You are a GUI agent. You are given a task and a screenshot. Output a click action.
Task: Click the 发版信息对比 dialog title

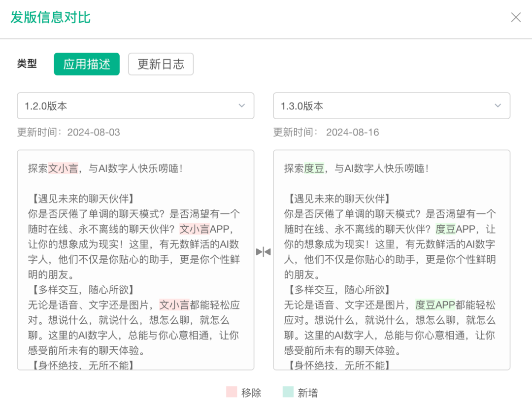click(x=51, y=17)
